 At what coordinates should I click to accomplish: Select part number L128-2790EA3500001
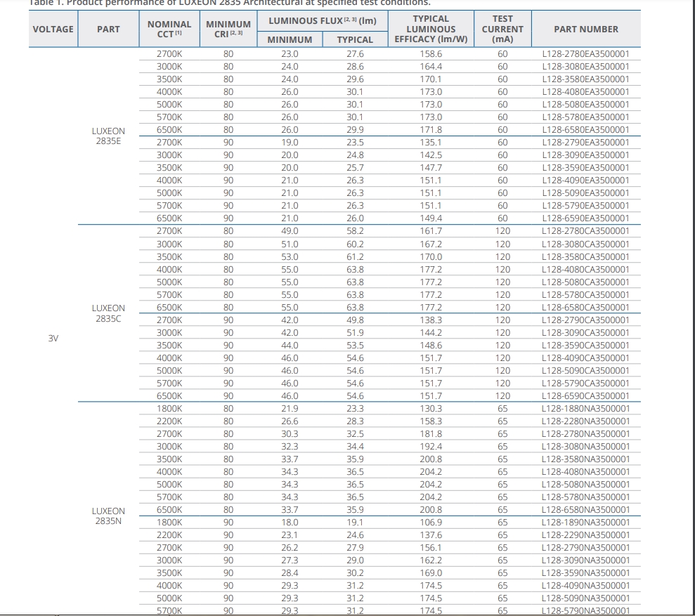586,143
